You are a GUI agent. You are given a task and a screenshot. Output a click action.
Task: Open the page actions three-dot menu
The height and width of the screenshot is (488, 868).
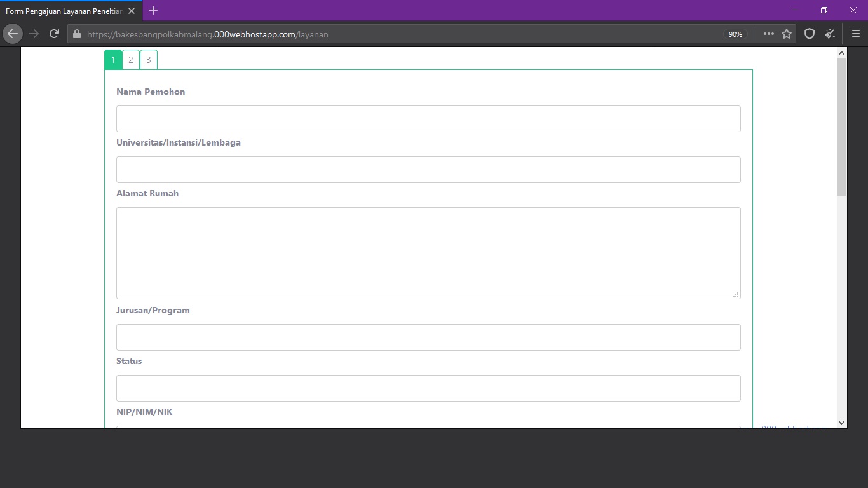(769, 34)
